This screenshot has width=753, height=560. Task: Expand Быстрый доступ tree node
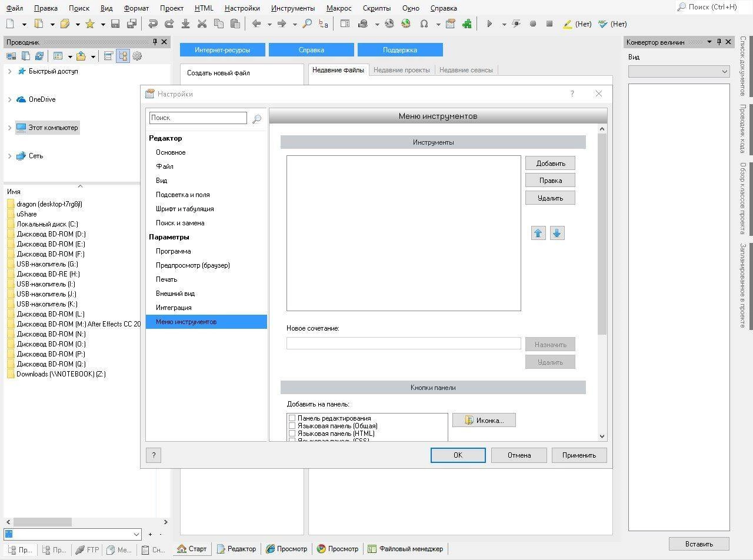[x=9, y=71]
